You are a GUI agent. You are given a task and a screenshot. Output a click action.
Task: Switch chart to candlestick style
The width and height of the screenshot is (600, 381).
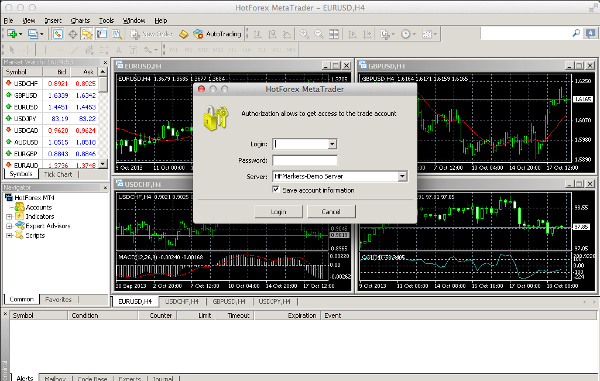[272, 34]
